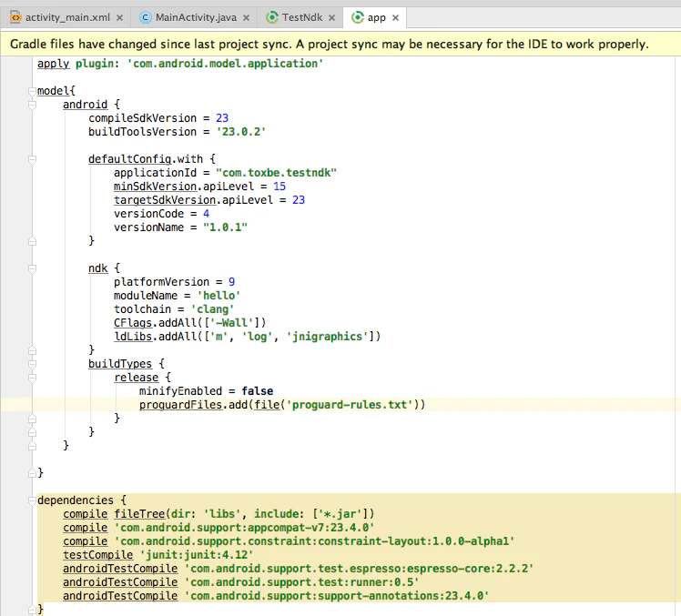Collapse the android block fold marker
681x616 pixels.
pos(32,105)
